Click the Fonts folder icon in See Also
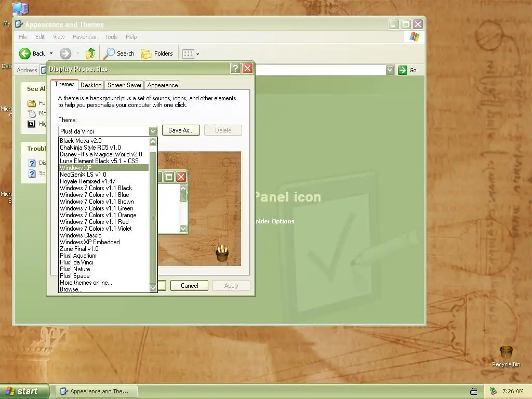 (32, 103)
